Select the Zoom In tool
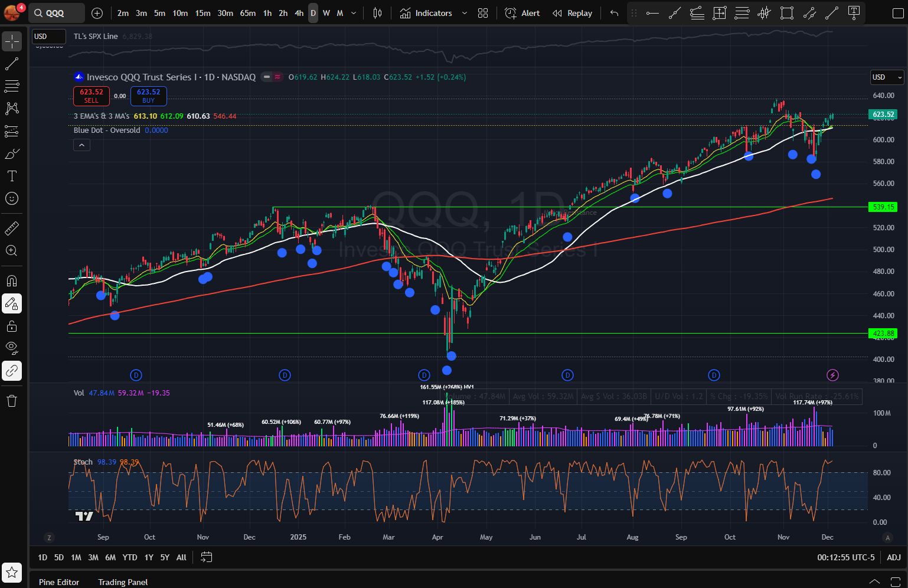The height and width of the screenshot is (588, 908). [x=12, y=250]
